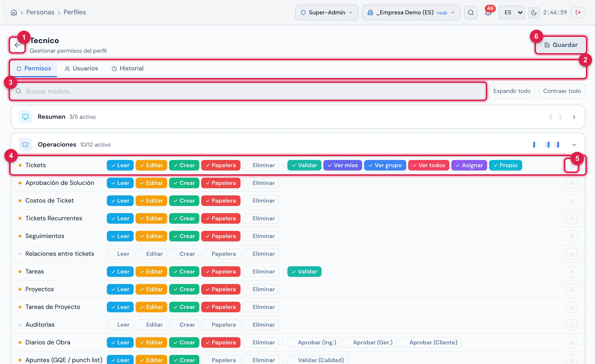Toggle dark mode with the moon icon

pyautogui.click(x=534, y=12)
